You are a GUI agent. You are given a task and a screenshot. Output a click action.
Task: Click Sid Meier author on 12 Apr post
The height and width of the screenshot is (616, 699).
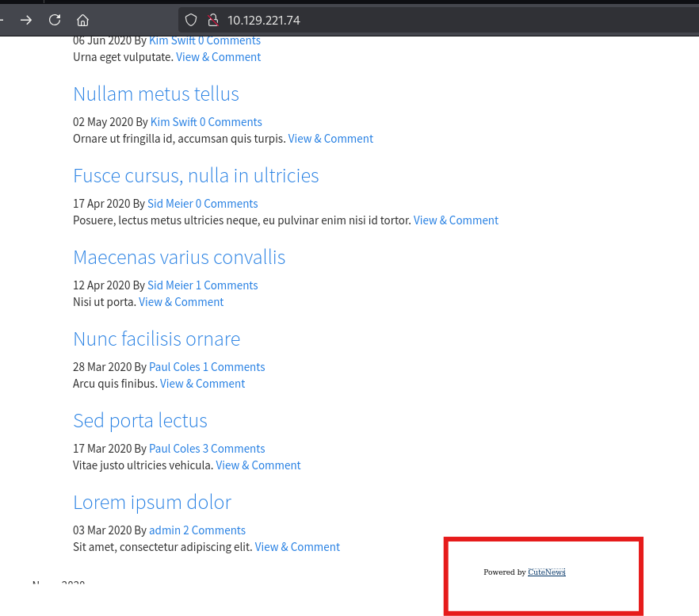tap(170, 285)
